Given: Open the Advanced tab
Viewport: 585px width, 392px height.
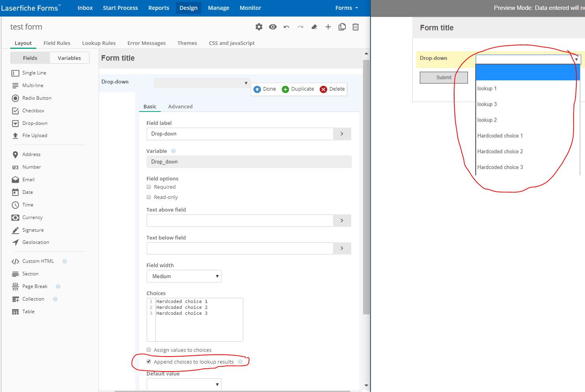Looking at the screenshot, I should (x=180, y=106).
